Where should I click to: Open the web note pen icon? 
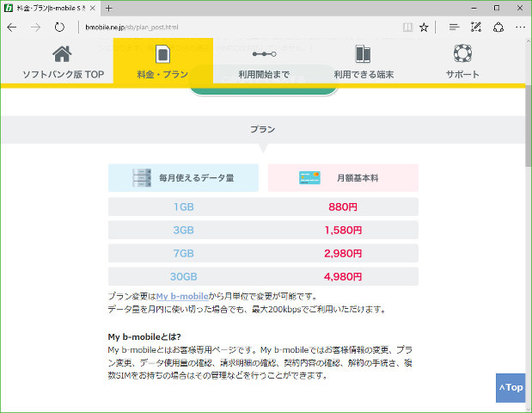point(476,28)
